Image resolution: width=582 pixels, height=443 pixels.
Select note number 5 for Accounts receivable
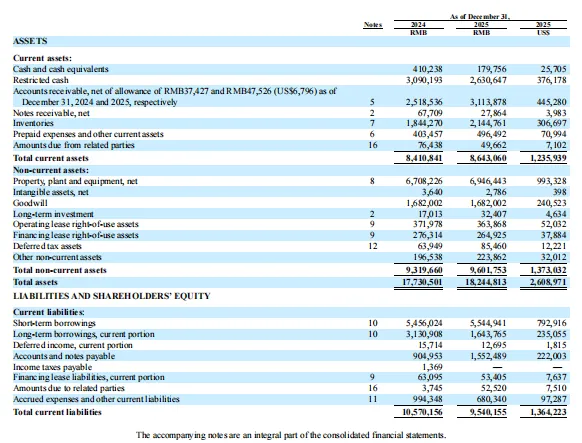tap(372, 102)
